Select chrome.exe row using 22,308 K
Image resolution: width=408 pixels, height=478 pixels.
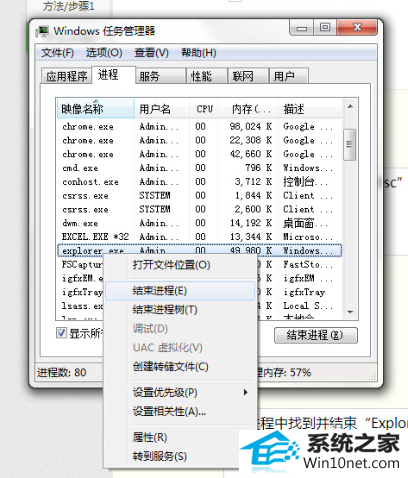[199, 140]
